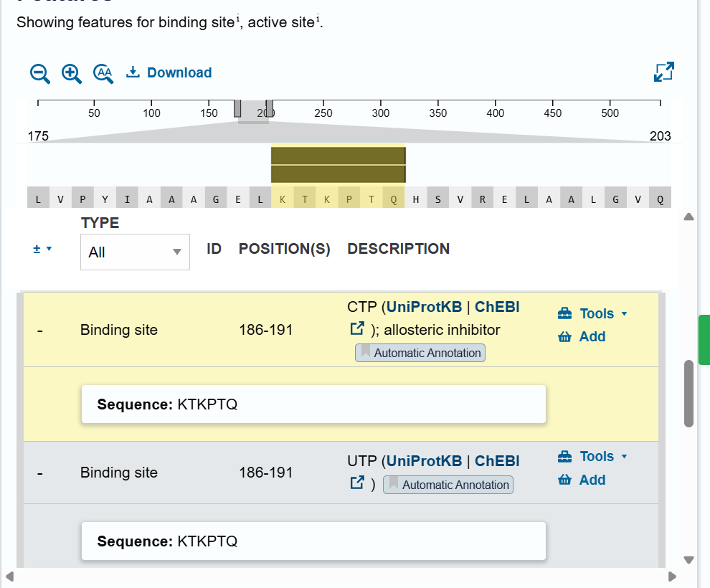This screenshot has height=588, width=710.
Task: Open feature viewer in full screen
Action: pyautogui.click(x=664, y=72)
